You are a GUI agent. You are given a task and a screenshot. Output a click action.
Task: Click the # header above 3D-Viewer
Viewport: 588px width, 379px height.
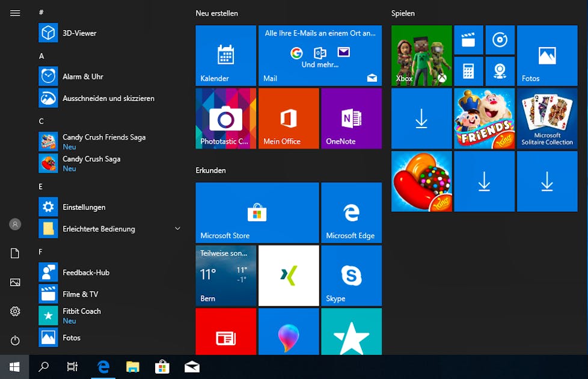click(41, 12)
